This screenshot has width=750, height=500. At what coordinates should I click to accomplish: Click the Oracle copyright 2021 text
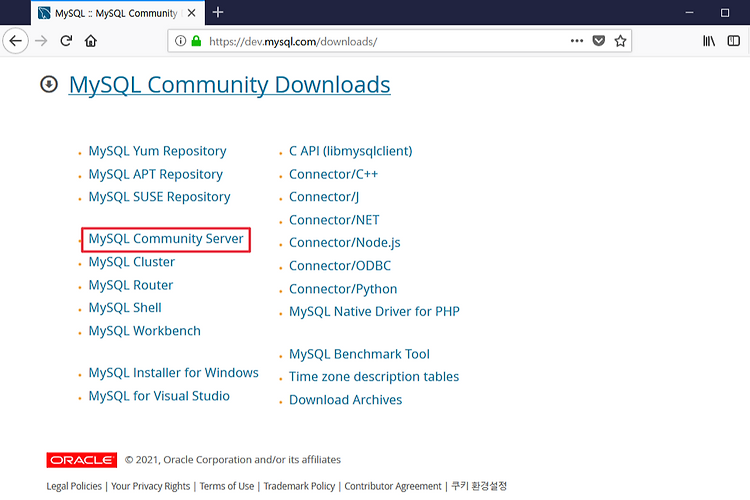[x=233, y=460]
